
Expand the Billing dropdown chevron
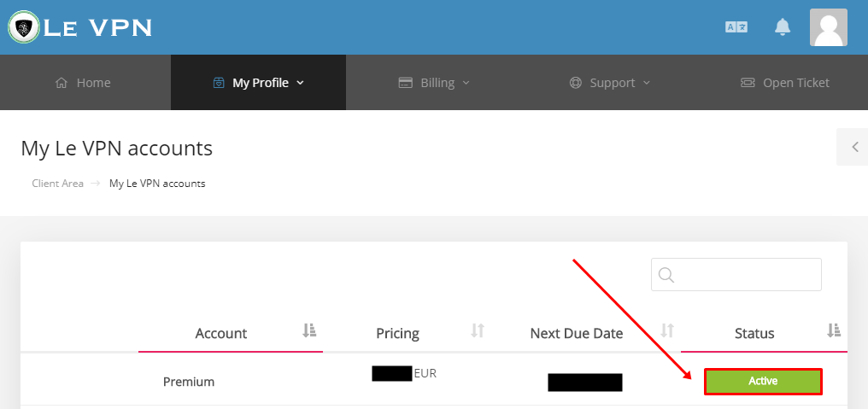pos(466,83)
